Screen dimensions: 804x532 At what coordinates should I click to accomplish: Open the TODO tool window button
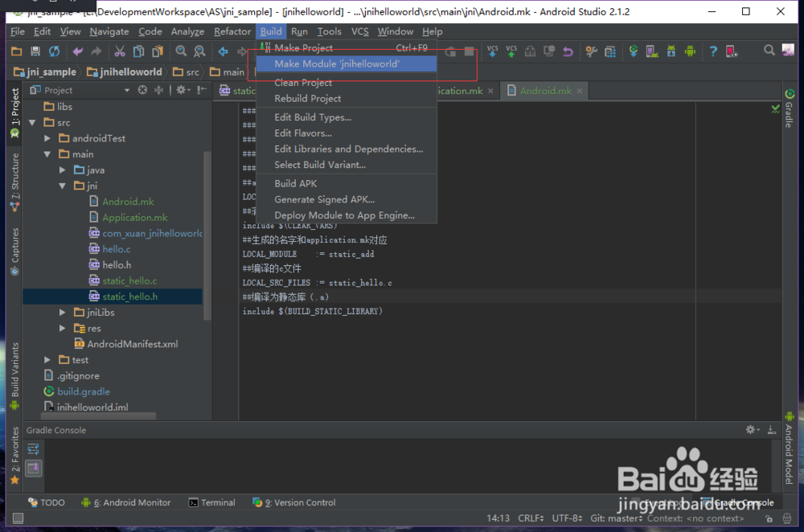point(46,502)
